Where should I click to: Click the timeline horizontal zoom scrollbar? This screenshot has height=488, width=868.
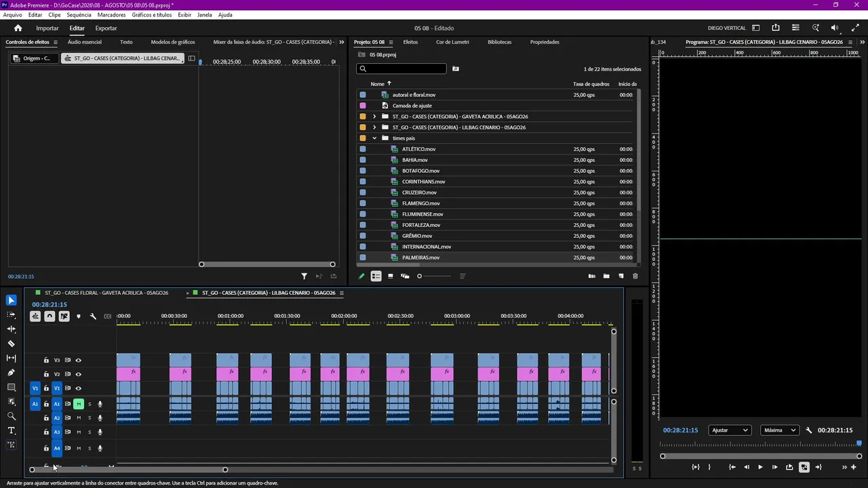(x=128, y=469)
